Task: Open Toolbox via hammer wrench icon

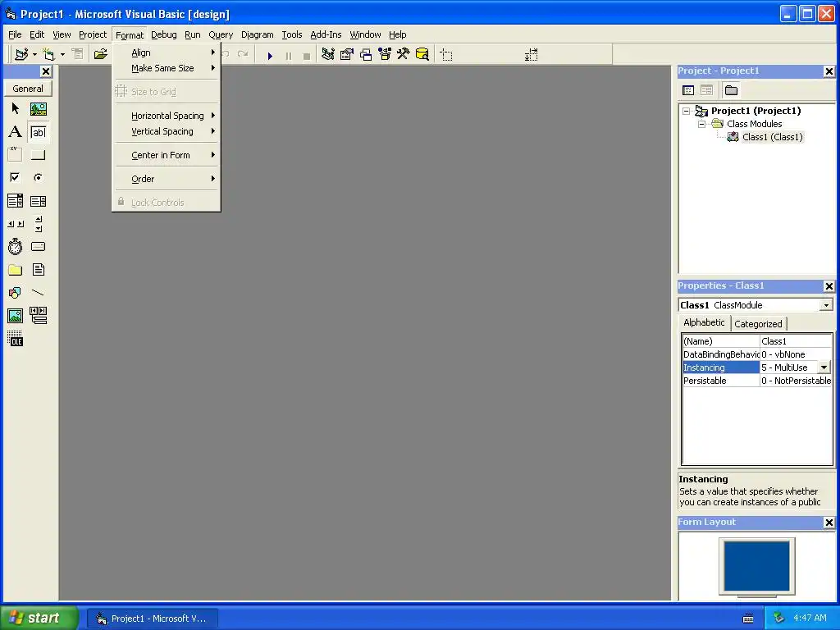Action: [x=404, y=54]
